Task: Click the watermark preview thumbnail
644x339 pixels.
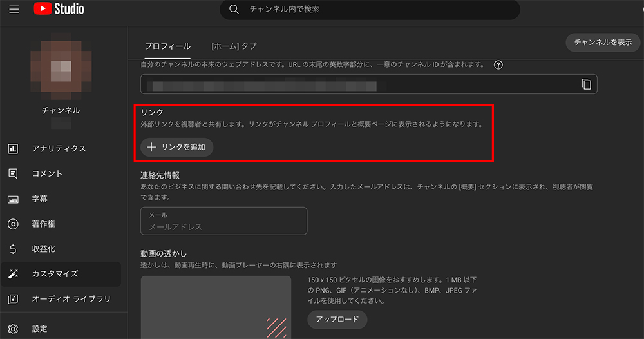Action: click(x=216, y=307)
